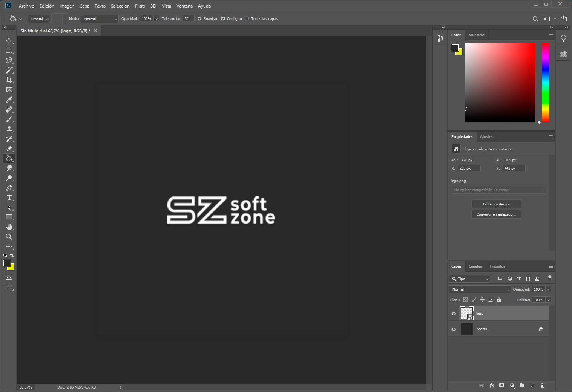Screen dimensions: 572x392
Task: Click the yellow background color in toolbar
Action: (12, 268)
